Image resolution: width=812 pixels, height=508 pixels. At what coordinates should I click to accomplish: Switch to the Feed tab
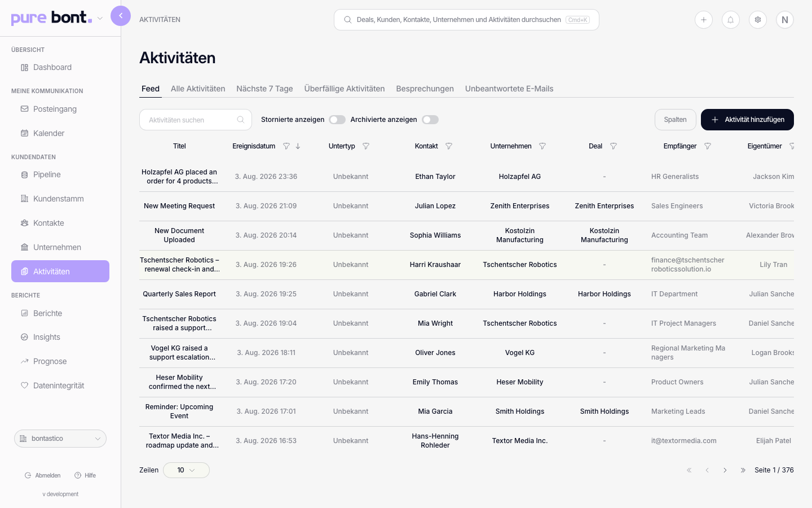(x=151, y=89)
